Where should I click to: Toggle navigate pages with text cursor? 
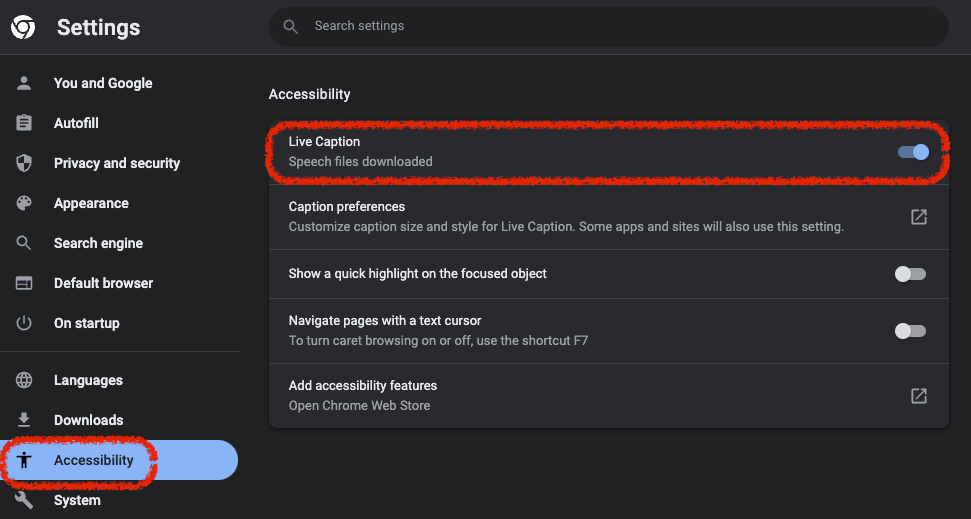pyautogui.click(x=910, y=331)
